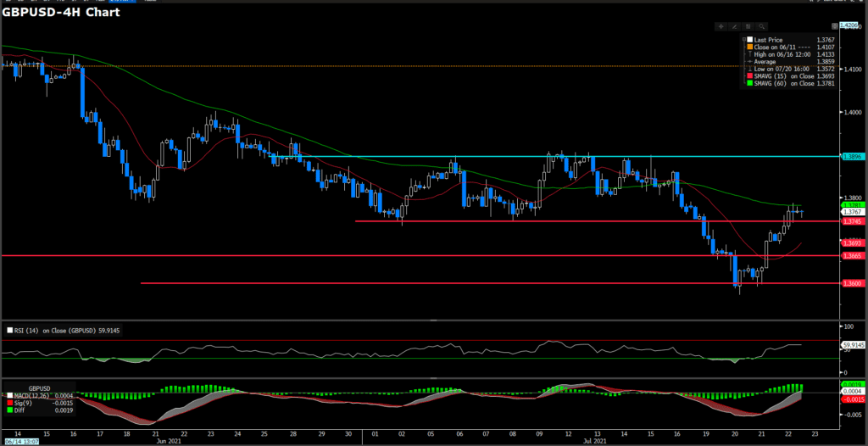Click the 1.4100 price axis label
Viewport: 868px width, 446px height.
[x=853, y=70]
